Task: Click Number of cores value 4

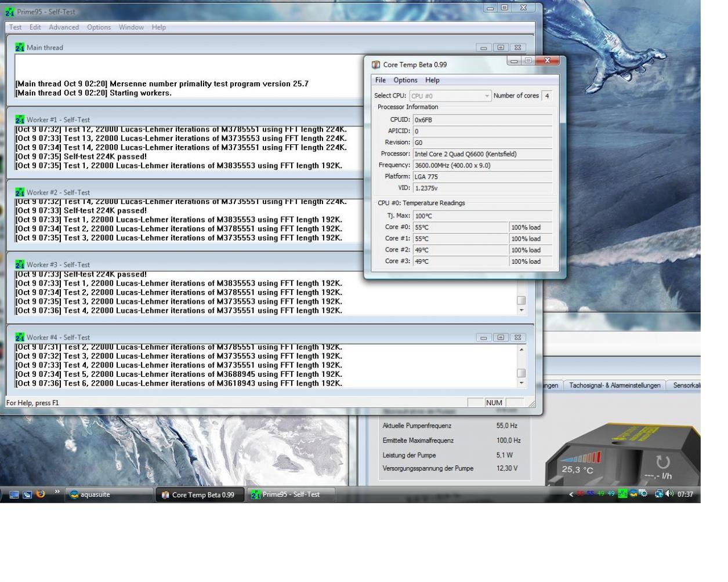Action: pos(546,96)
